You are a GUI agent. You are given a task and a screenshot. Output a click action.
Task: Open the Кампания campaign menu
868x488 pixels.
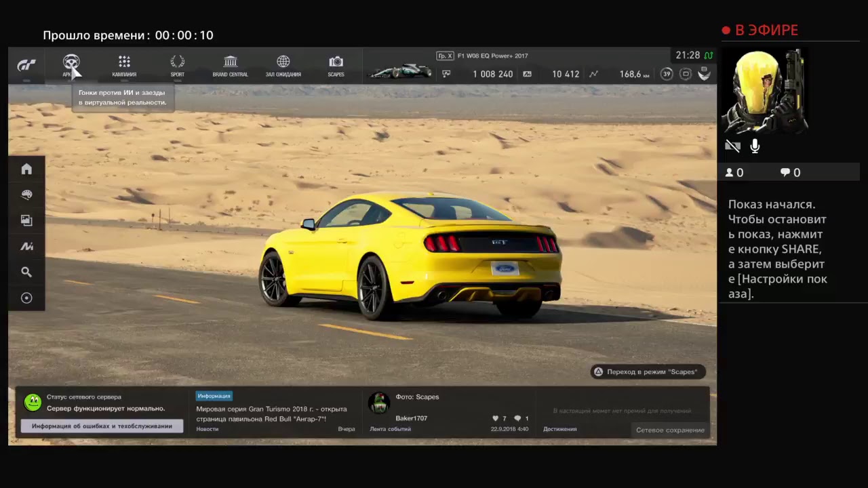click(x=124, y=66)
